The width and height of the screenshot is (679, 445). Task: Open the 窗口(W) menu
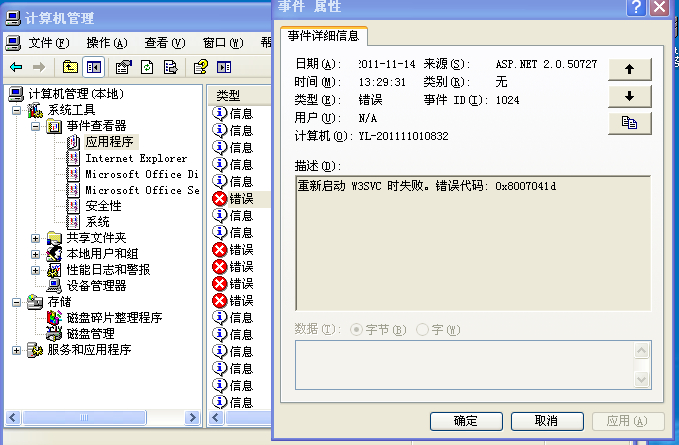coord(223,43)
